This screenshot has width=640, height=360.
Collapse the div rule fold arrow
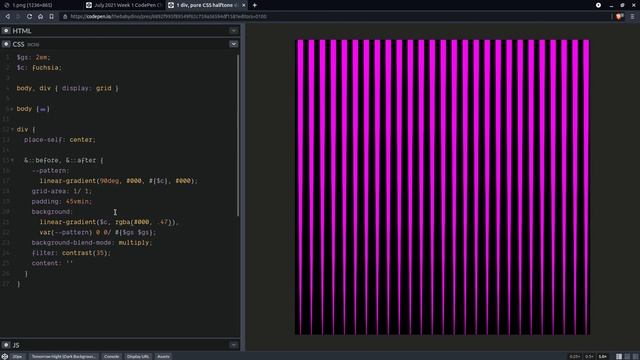click(x=12, y=129)
